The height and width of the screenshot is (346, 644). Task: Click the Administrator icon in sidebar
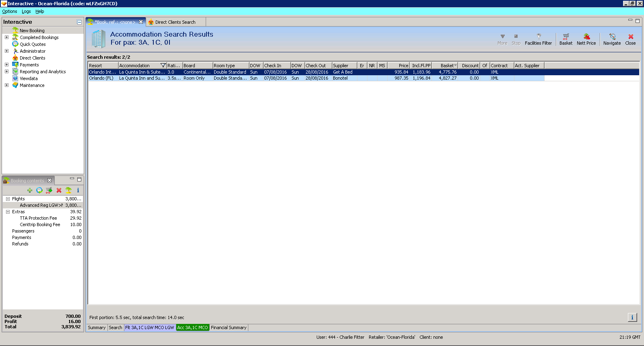click(x=15, y=51)
